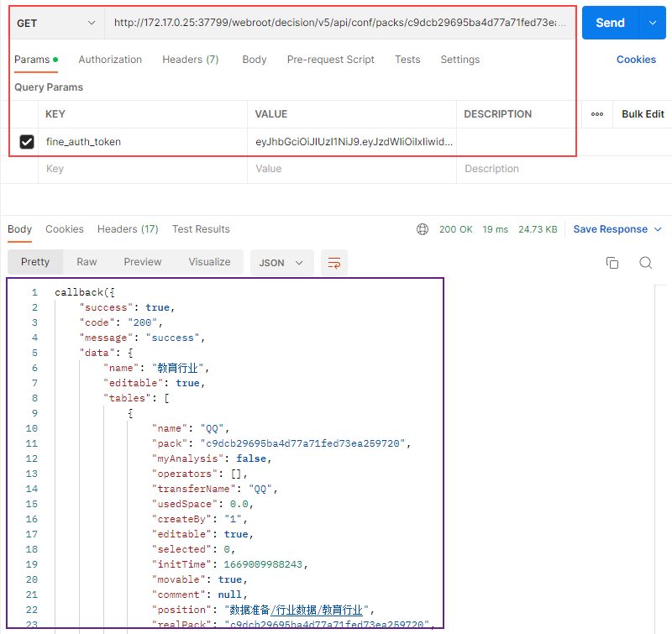The height and width of the screenshot is (634, 672).
Task: Toggle fine_auth_token parameter checkbox
Action: point(27,142)
